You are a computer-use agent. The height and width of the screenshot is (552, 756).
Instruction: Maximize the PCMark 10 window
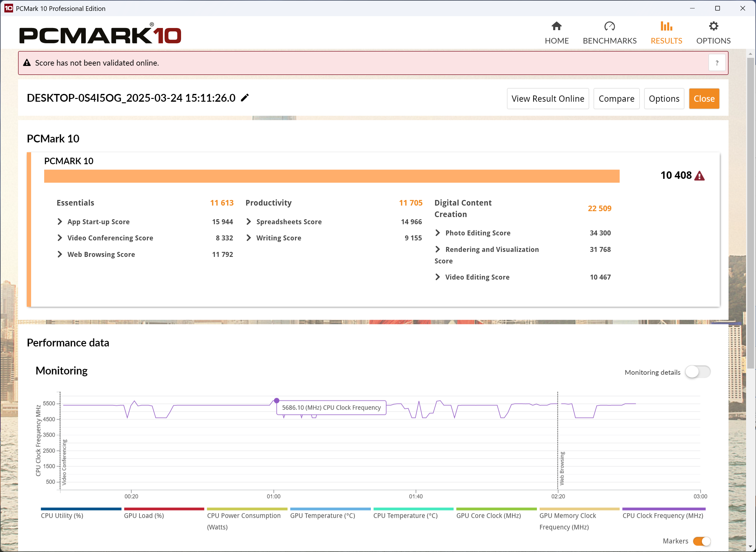click(x=717, y=8)
